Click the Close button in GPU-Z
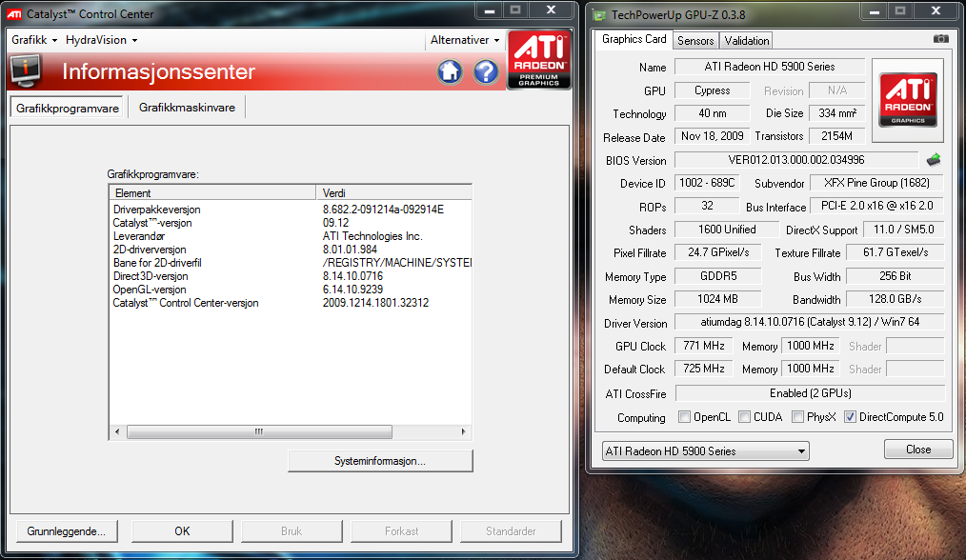966x560 pixels. [x=918, y=450]
